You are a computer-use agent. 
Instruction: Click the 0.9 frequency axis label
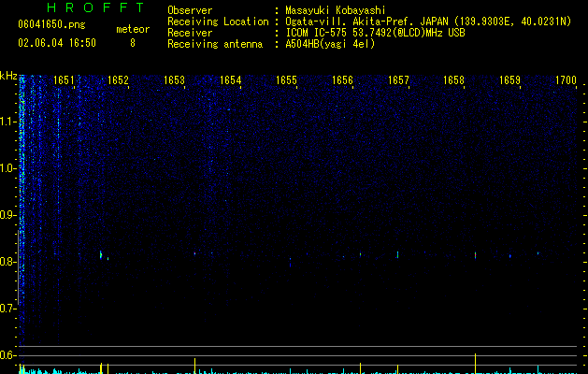pos(8,215)
